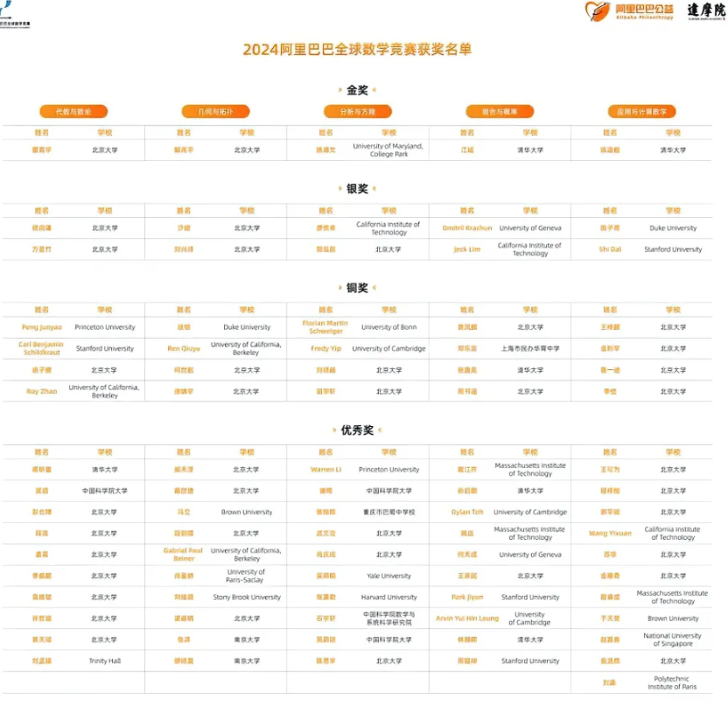Click the Polytechnic Institute of Paris cell
Viewport: 728px width, 706px height.
click(673, 682)
